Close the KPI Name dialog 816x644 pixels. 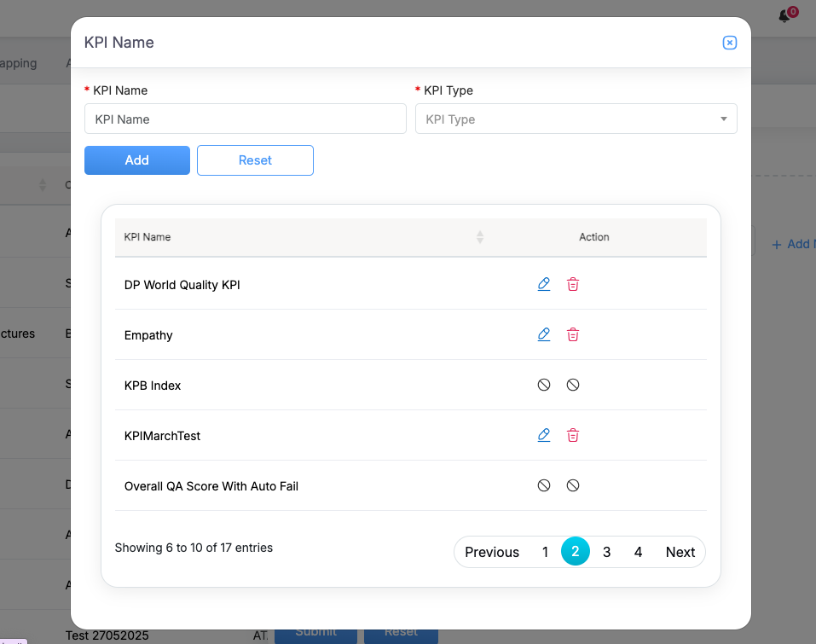[729, 43]
